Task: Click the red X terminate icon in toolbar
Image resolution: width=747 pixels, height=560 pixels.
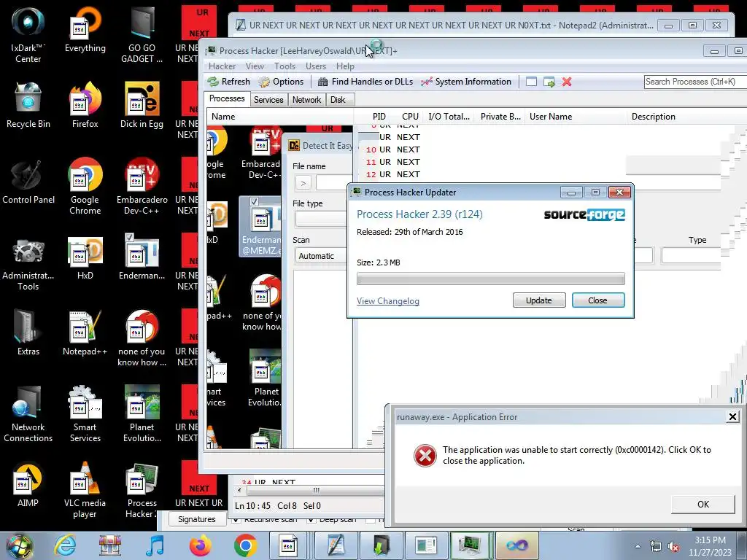Action: pos(566,82)
